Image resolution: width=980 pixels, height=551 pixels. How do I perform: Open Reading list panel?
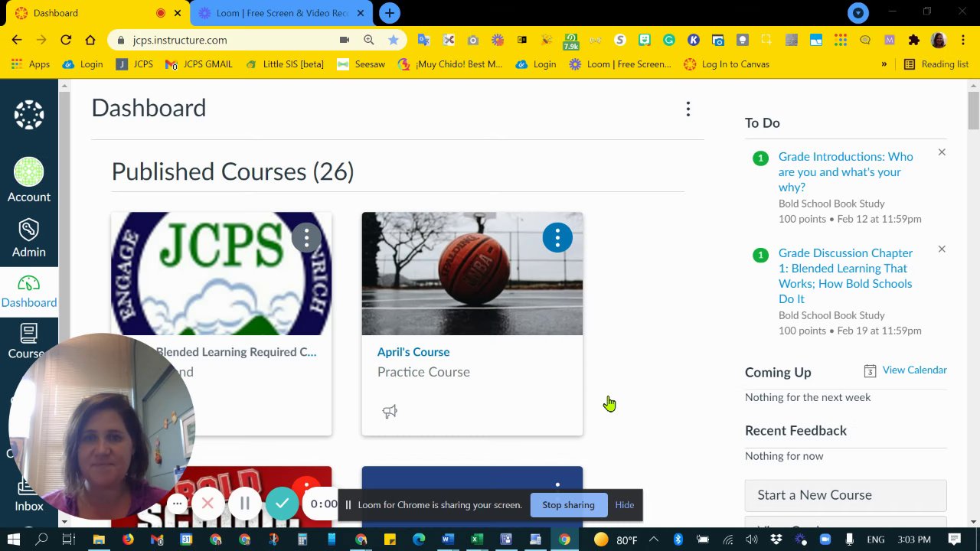pos(936,64)
